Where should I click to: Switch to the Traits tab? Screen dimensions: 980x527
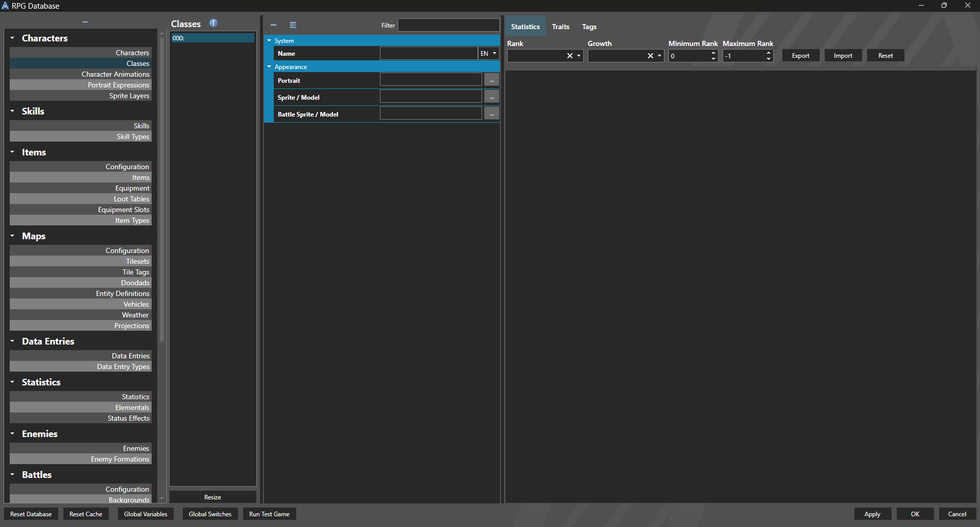point(560,27)
